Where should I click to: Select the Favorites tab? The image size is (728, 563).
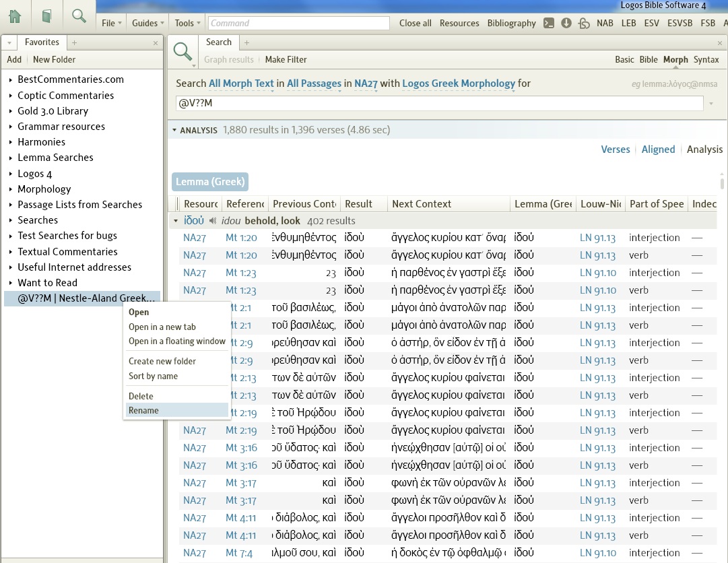point(42,42)
